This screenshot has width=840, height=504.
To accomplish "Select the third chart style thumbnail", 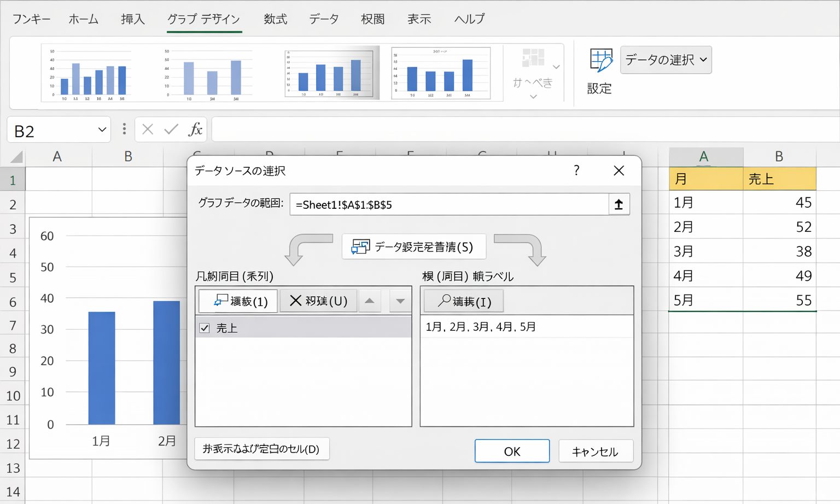I will point(330,73).
